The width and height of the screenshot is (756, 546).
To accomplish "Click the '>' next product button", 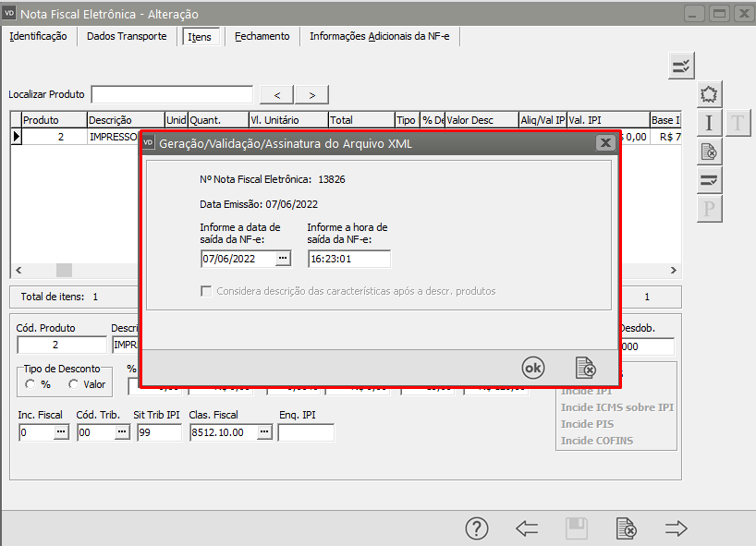I will pos(312,95).
